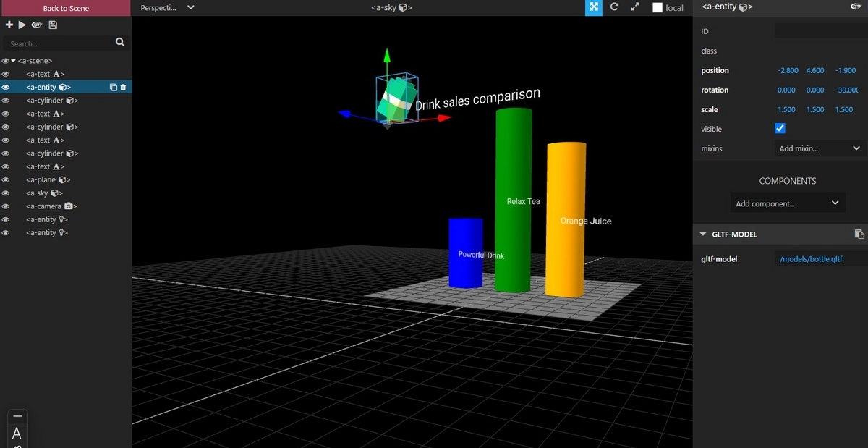
Task: Hide the a-sky via eye icon
Action: [x=6, y=193]
